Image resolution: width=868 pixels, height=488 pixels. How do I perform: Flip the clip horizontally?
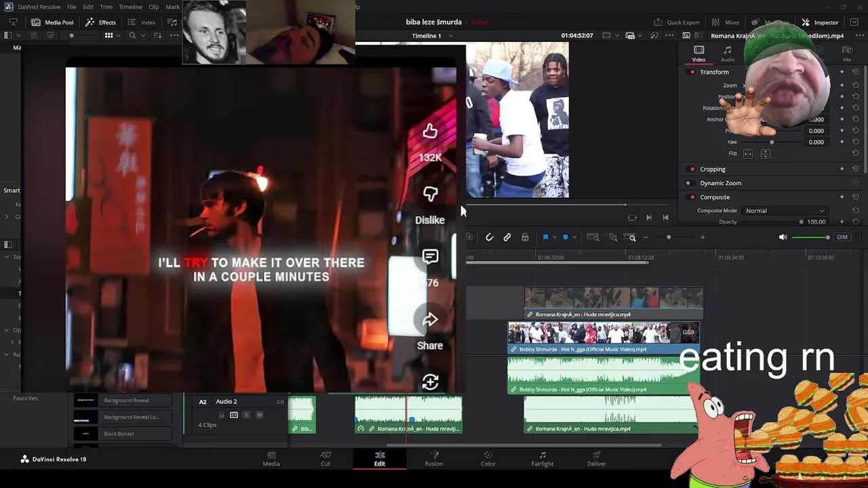(x=748, y=154)
